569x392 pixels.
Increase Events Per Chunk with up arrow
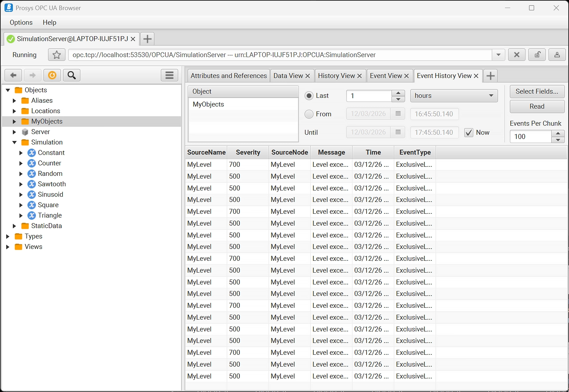(x=558, y=133)
